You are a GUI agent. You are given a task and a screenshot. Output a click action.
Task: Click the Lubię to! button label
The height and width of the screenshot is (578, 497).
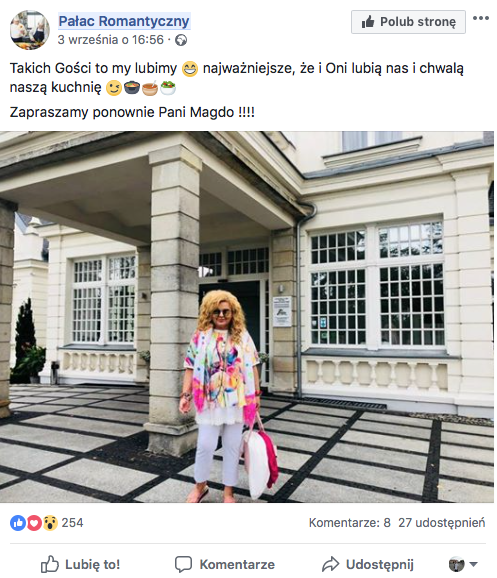click(93, 564)
